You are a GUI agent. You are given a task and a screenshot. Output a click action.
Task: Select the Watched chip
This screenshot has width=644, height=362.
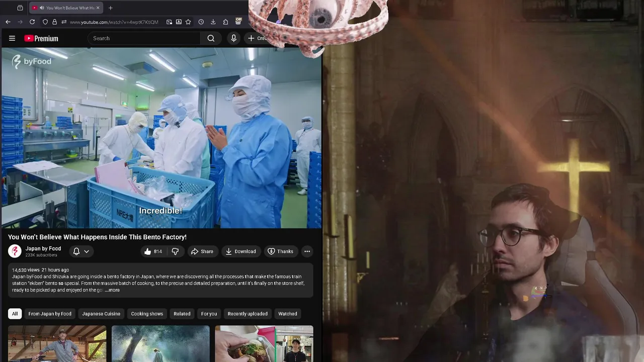coord(288,314)
